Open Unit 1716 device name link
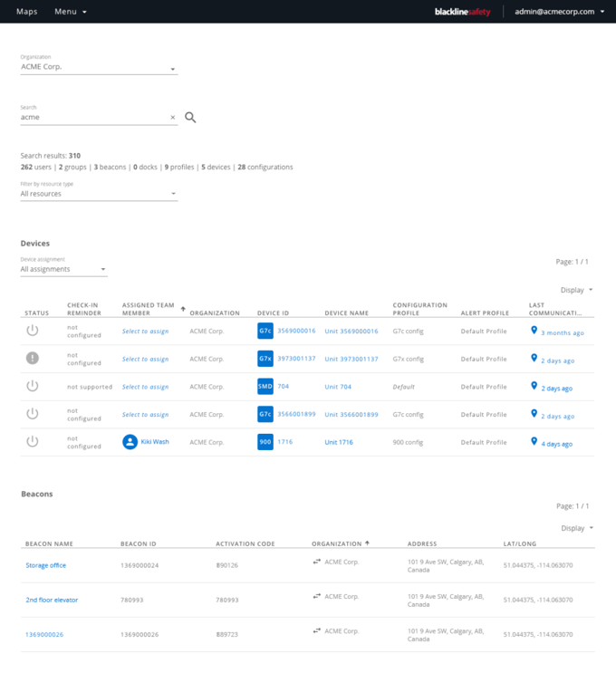 click(x=339, y=442)
